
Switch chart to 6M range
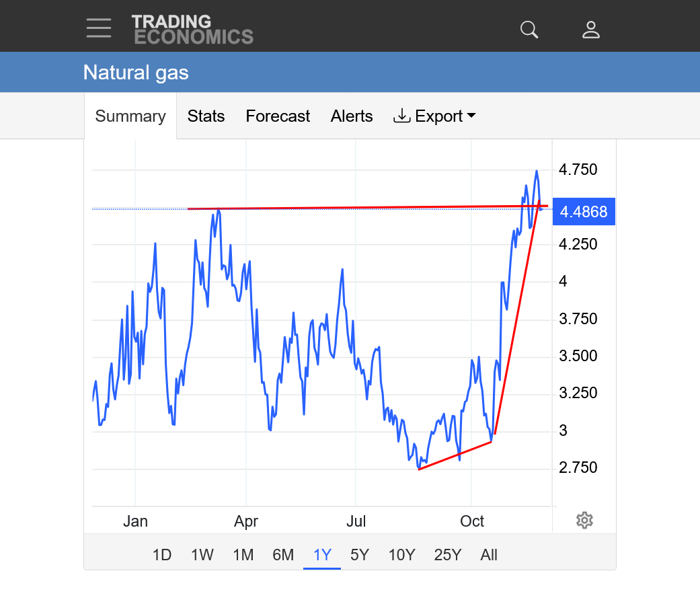click(283, 555)
